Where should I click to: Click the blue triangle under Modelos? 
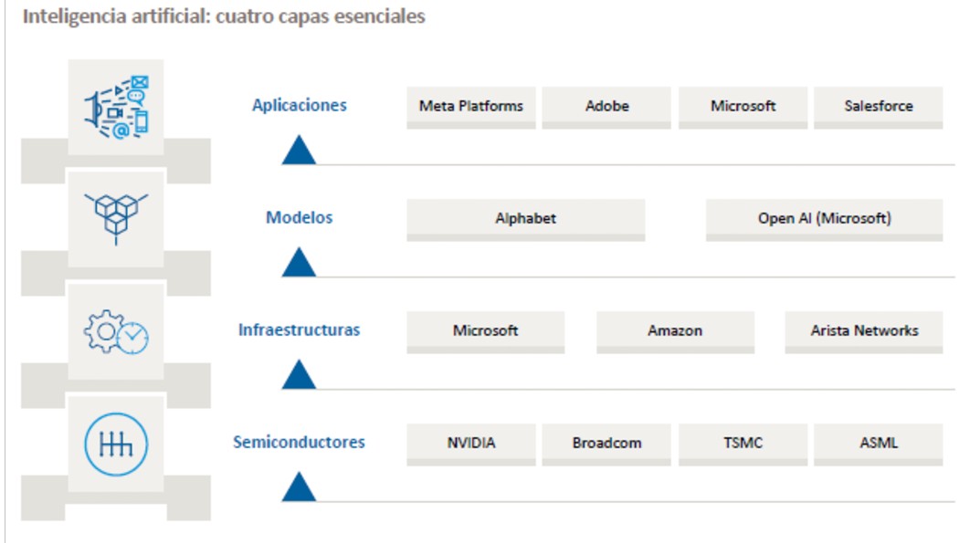tap(299, 263)
